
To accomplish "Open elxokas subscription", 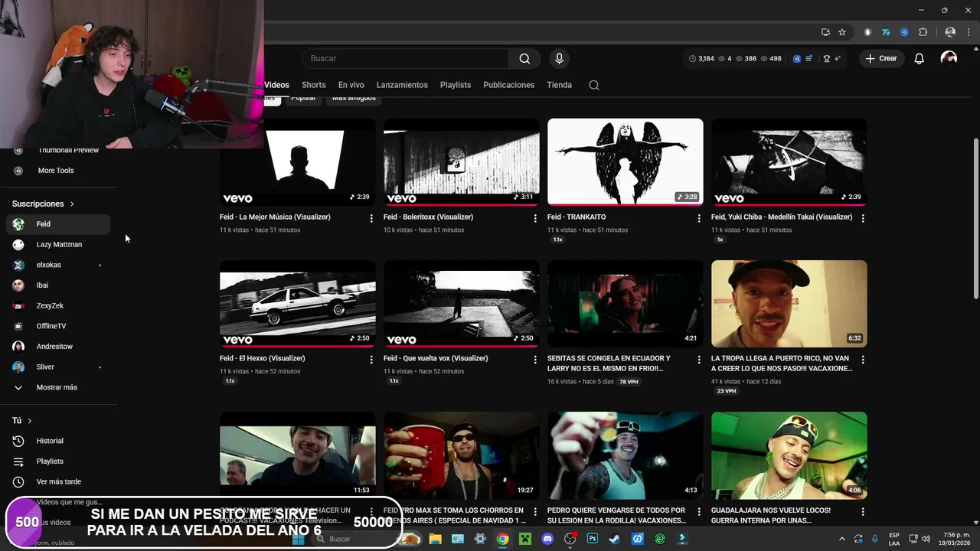I will point(57,265).
